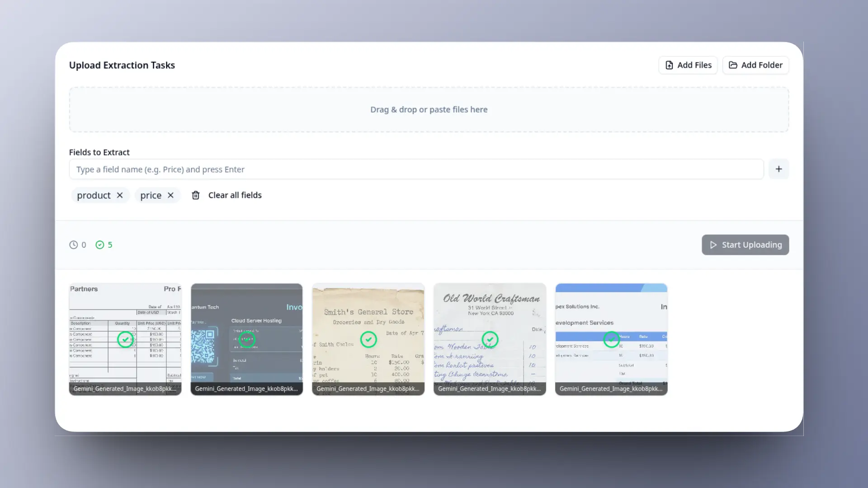
Task: Click the trash icon for clearing fields
Action: click(196, 195)
